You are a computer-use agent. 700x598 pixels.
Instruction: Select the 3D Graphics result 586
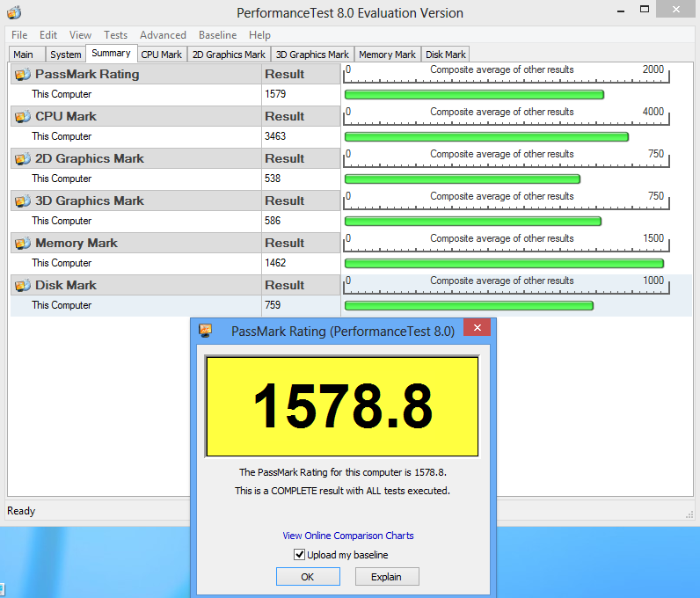tap(273, 221)
